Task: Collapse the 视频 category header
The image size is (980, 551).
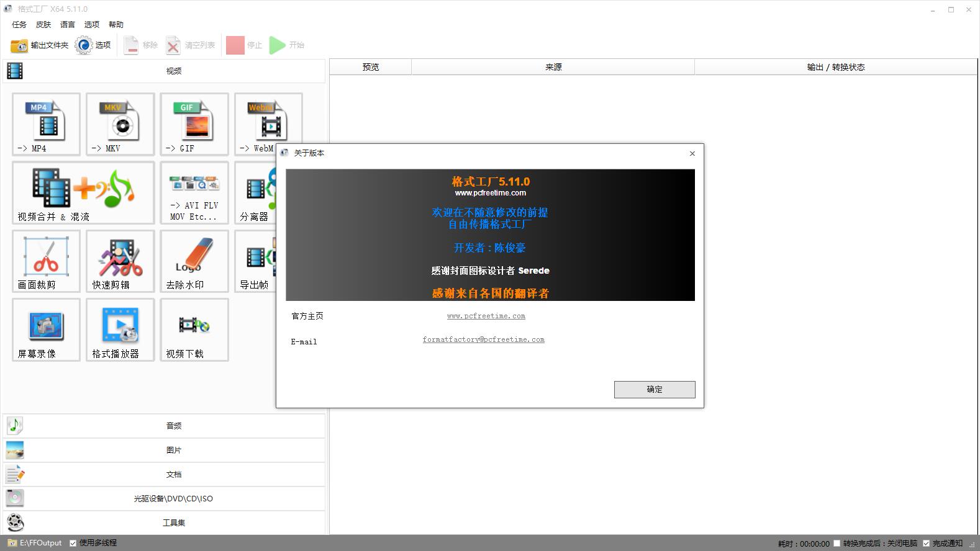Action: point(164,71)
